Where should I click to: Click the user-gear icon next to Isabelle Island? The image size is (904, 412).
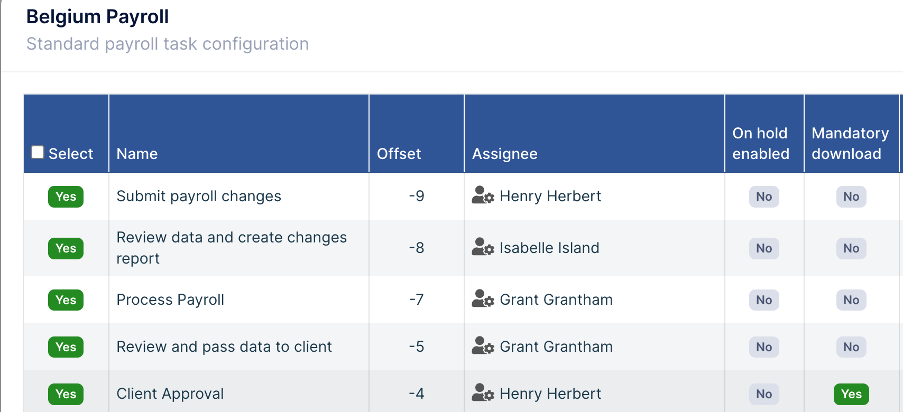(x=483, y=248)
